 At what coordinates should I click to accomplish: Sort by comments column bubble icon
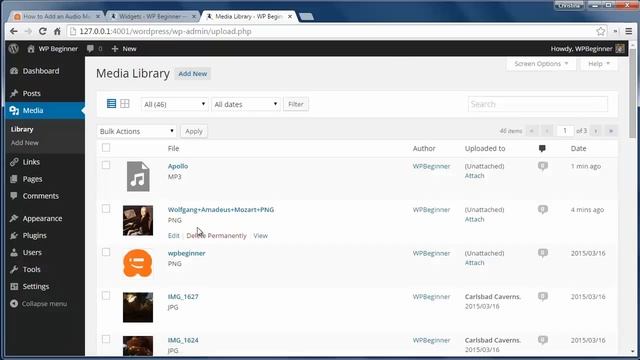click(x=542, y=149)
